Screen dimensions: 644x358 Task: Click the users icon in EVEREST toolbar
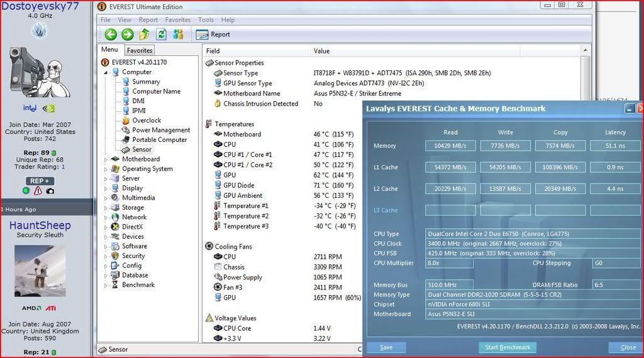178,35
